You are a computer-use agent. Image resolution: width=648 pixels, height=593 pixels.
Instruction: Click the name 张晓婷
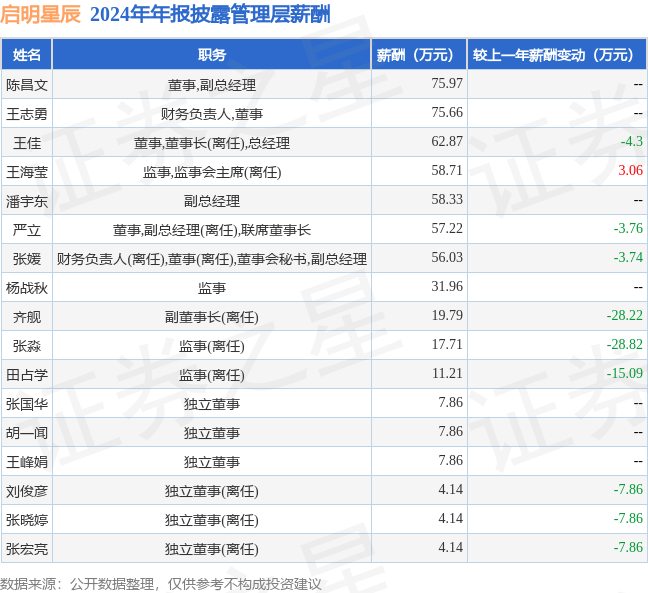[x=27, y=520]
